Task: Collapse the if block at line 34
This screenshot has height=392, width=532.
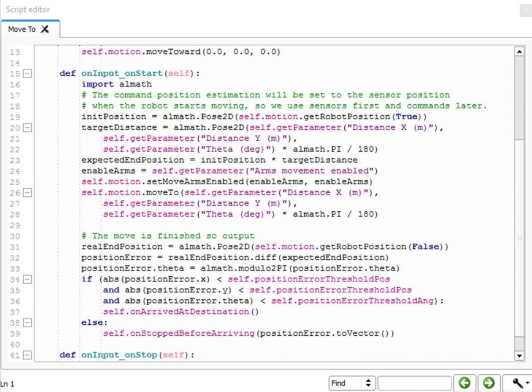Action: pyautogui.click(x=27, y=280)
